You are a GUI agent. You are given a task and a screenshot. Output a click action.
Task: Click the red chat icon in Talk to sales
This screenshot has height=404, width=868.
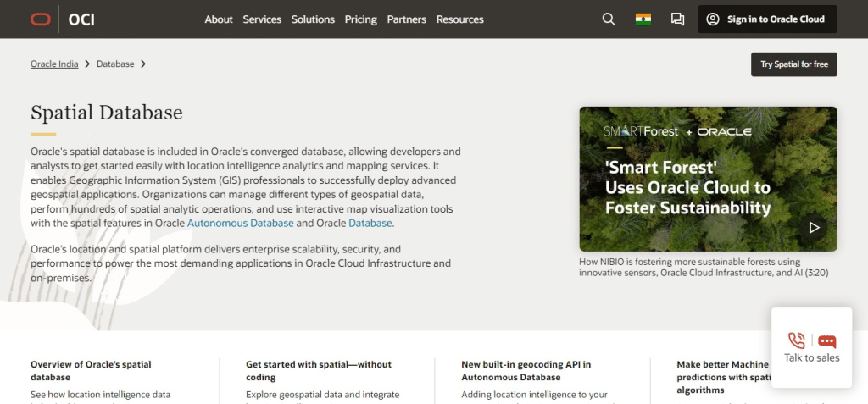coord(826,341)
